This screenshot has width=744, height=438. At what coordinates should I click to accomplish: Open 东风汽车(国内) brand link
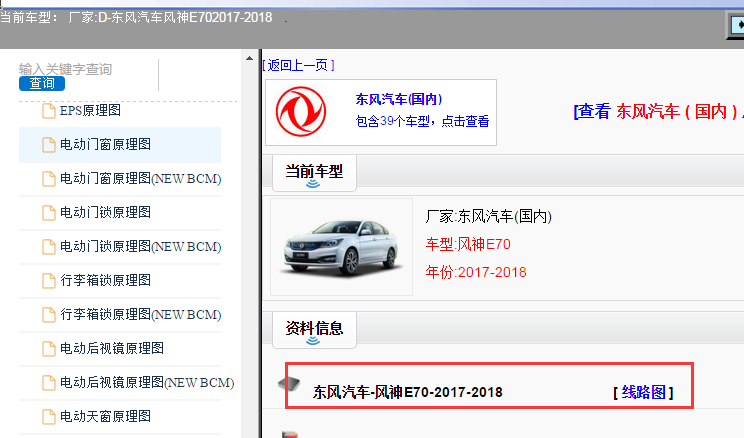399,99
